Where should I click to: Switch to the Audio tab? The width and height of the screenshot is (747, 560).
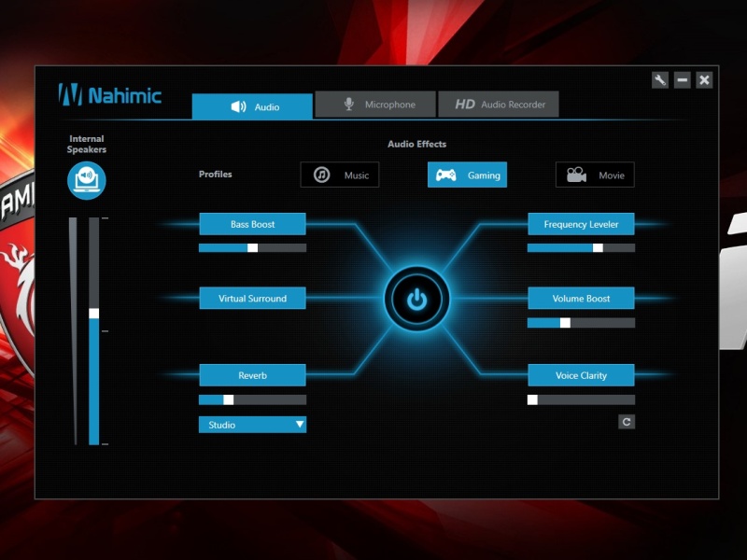[x=252, y=106]
